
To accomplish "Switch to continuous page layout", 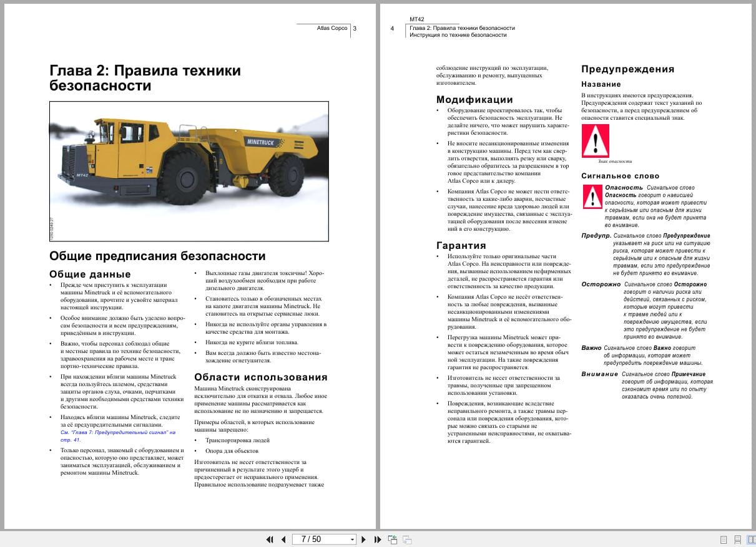I will pyautogui.click(x=737, y=540).
